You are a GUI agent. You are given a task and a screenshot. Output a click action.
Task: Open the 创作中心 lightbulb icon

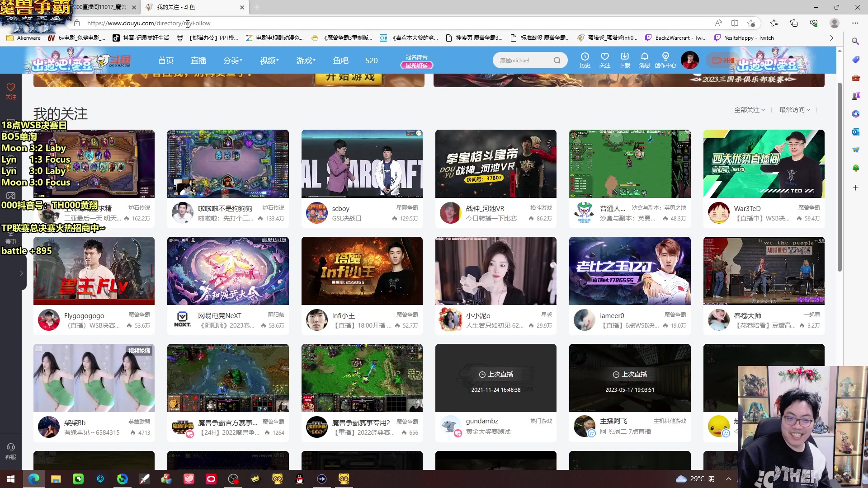665,60
